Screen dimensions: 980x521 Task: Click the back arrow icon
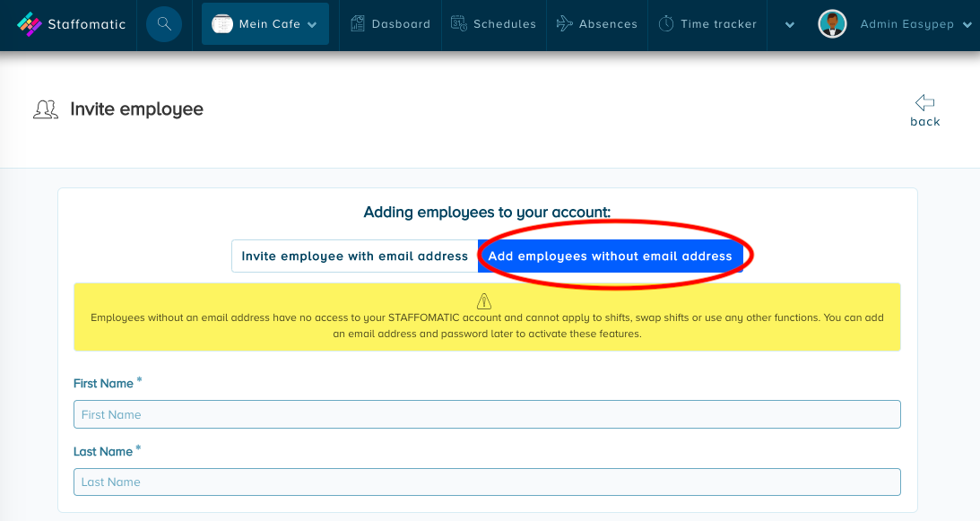click(x=925, y=102)
